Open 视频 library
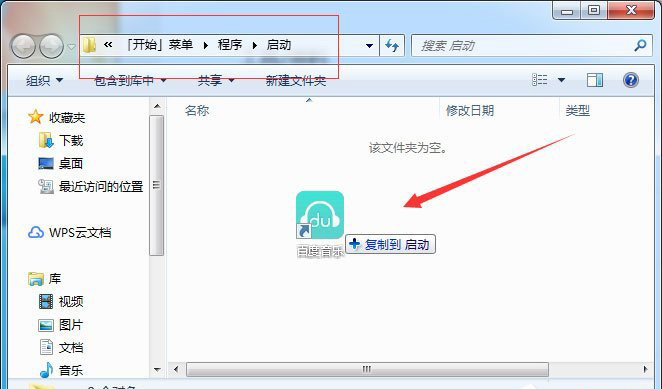Viewport: 662px width, 389px height. pos(71,302)
